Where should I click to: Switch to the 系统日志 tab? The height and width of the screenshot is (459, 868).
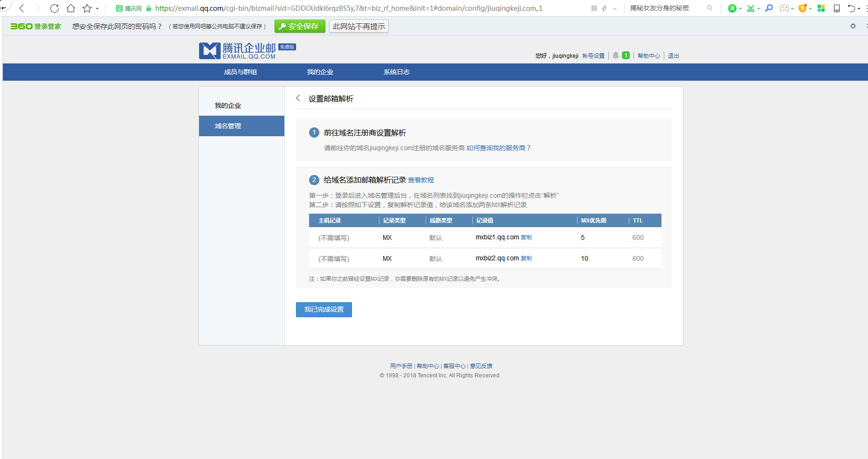pos(396,72)
